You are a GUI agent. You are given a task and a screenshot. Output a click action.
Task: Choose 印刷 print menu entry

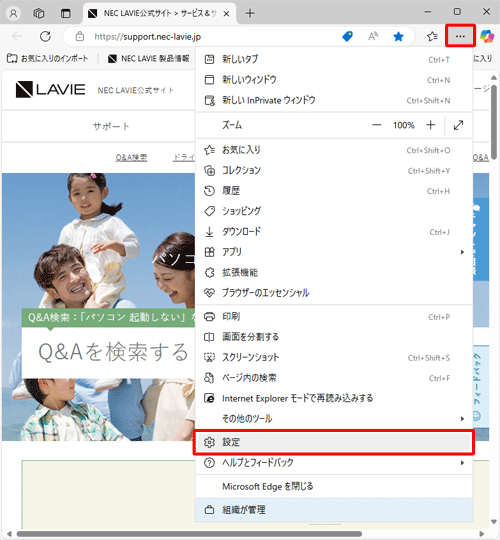click(334, 316)
